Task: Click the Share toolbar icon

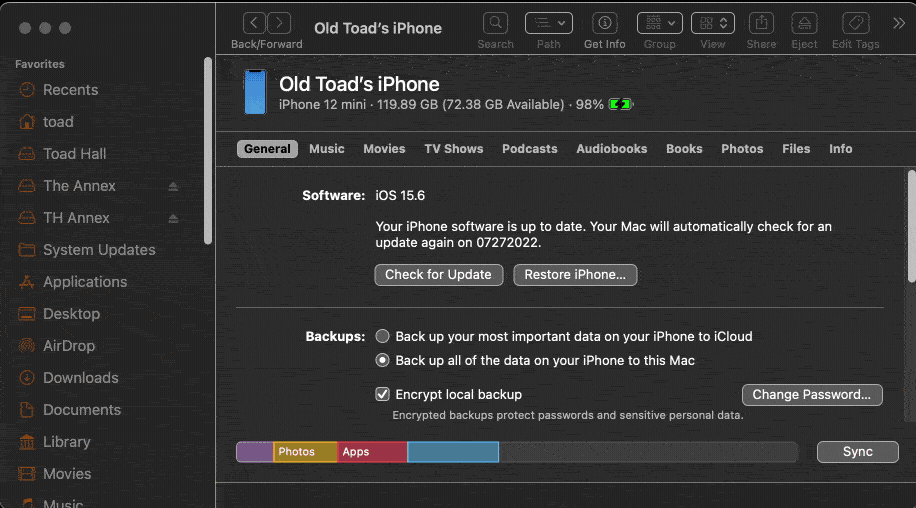Action: click(761, 23)
